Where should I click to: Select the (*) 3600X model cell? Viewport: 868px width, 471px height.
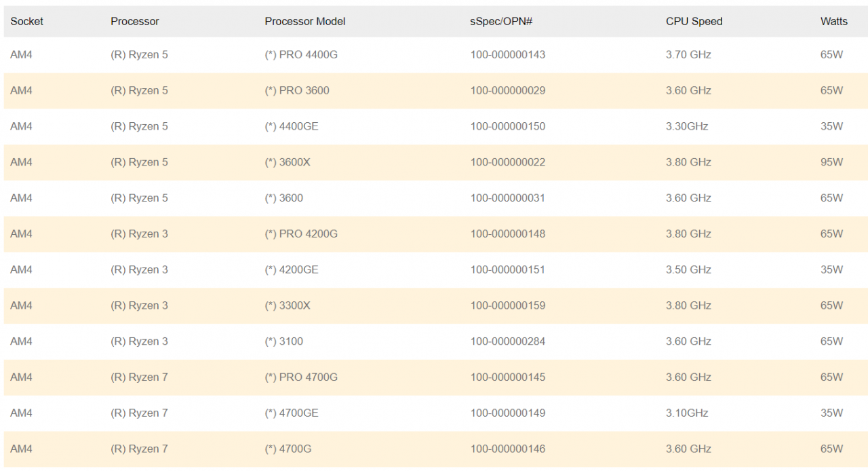288,163
